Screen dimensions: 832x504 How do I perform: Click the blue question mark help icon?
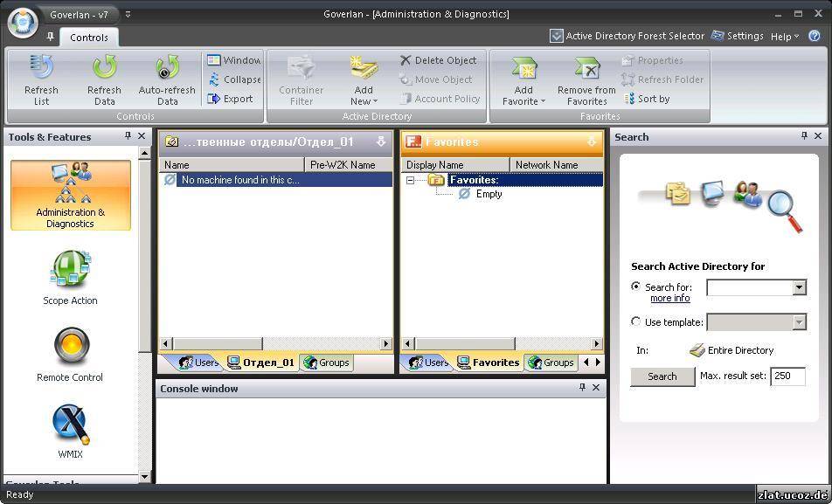click(x=815, y=36)
